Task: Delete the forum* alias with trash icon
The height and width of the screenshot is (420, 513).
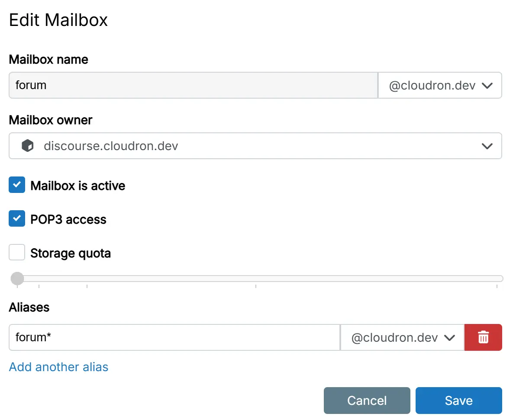Action: (x=483, y=337)
